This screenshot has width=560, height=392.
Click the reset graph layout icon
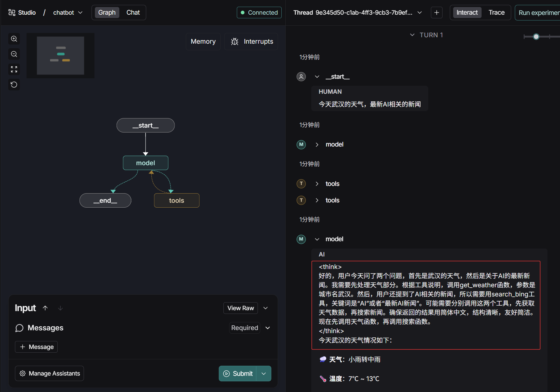14,85
